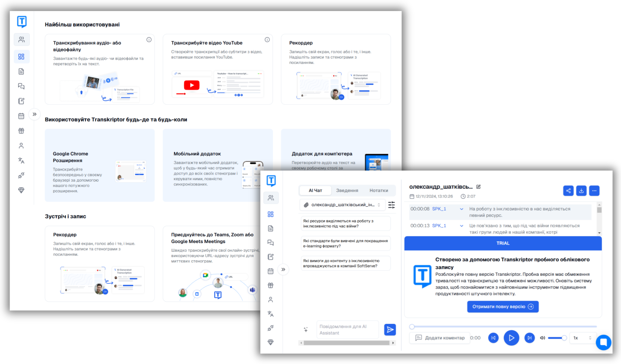Open the Мобільний додаток card
Image resolution: width=621 pixels, height=364 pixels.
tap(218, 165)
